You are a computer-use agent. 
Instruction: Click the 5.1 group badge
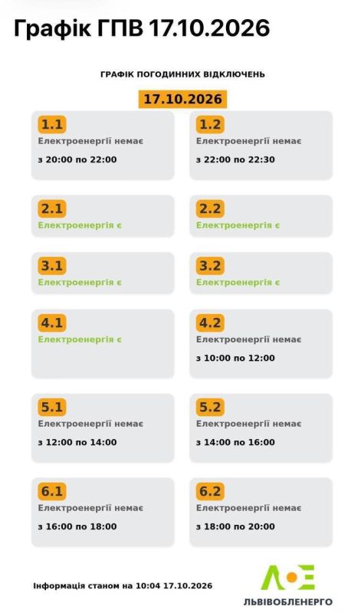(x=52, y=407)
